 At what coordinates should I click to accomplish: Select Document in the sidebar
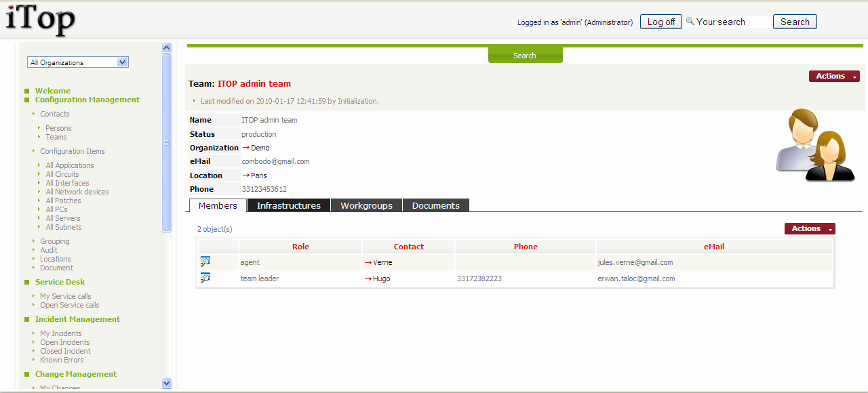pos(56,268)
